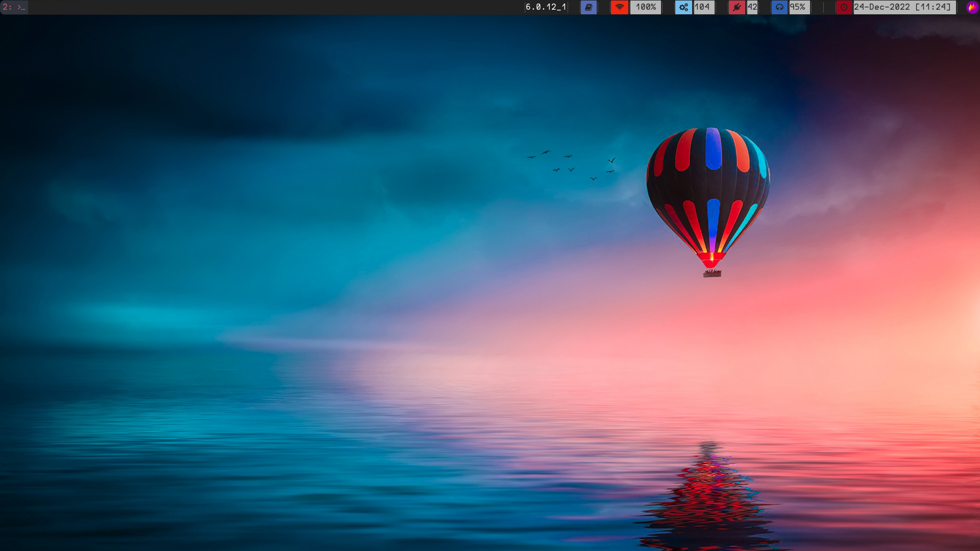Click the light-blue gears icon
Screen dimensions: 980x551
click(683, 7)
